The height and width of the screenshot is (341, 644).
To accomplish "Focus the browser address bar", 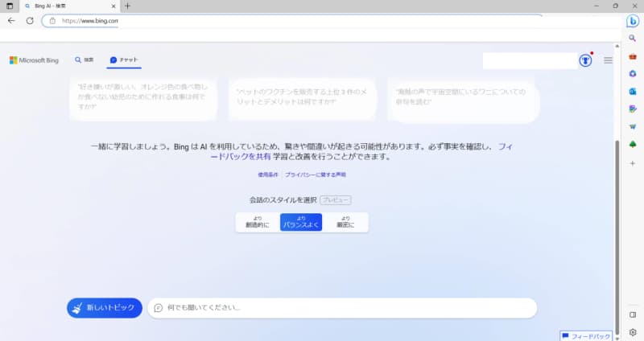I will pos(292,21).
